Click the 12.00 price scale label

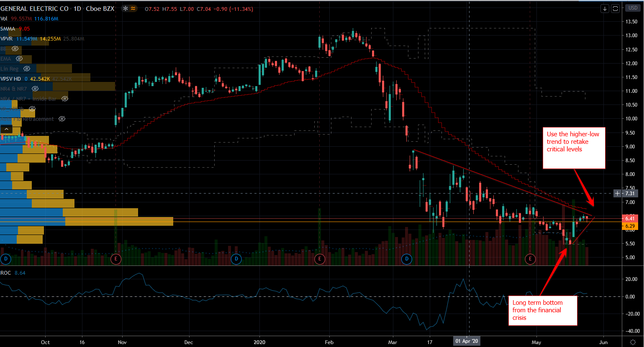[631, 64]
